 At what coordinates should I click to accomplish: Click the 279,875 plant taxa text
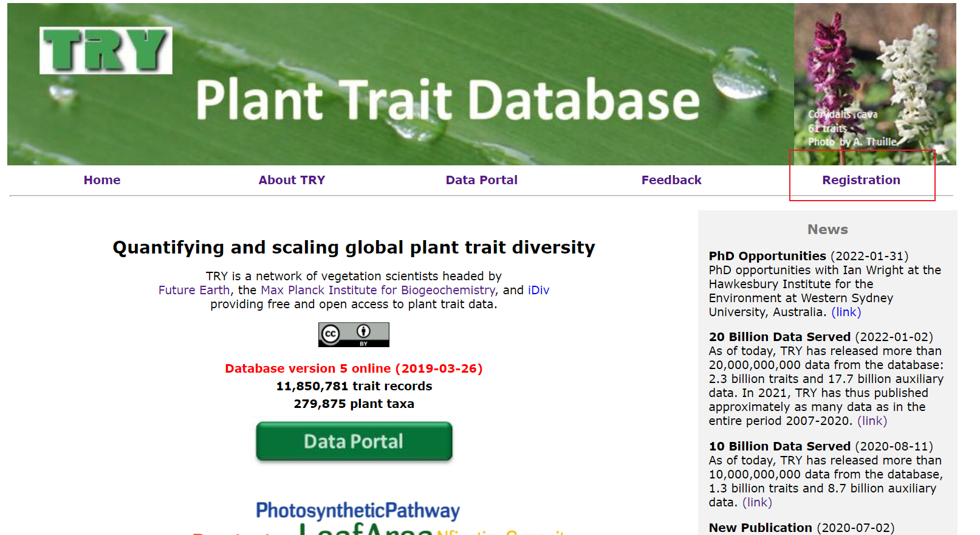354,404
